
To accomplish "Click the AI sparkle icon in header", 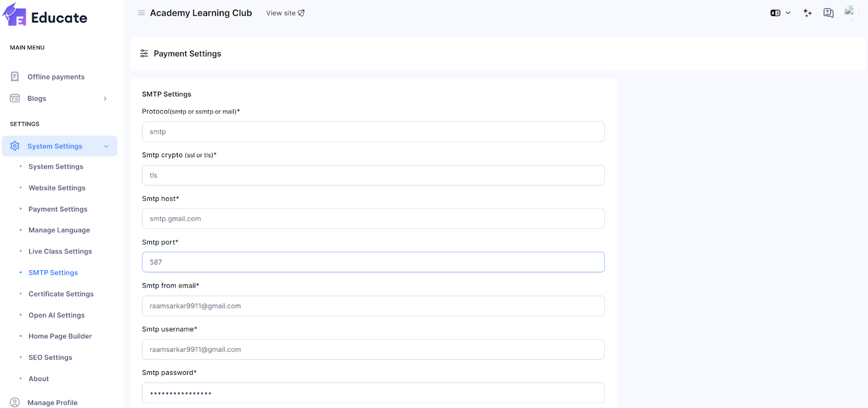I will pos(807,13).
